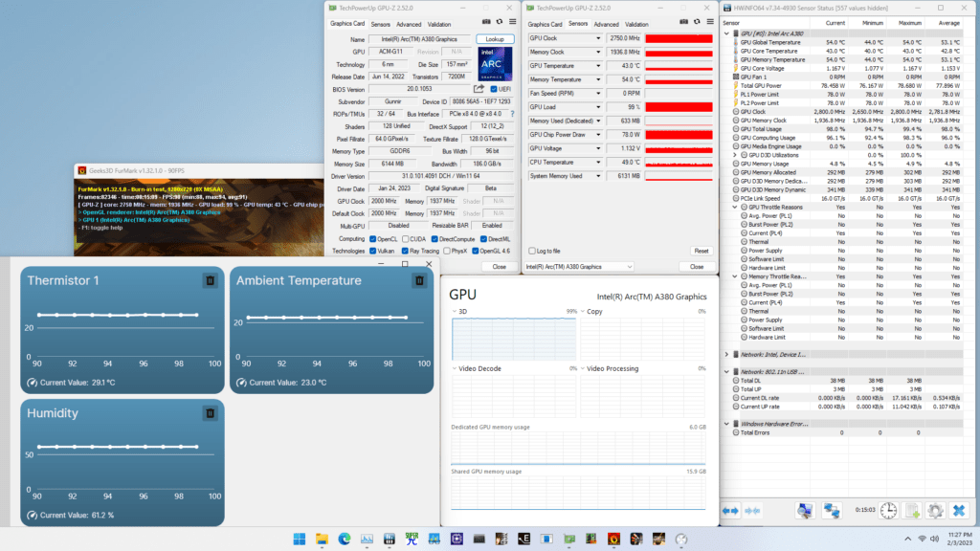This screenshot has height=551, width=980.
Task: Click refresh icon in GPU-Z Sensors window
Action: [697, 22]
